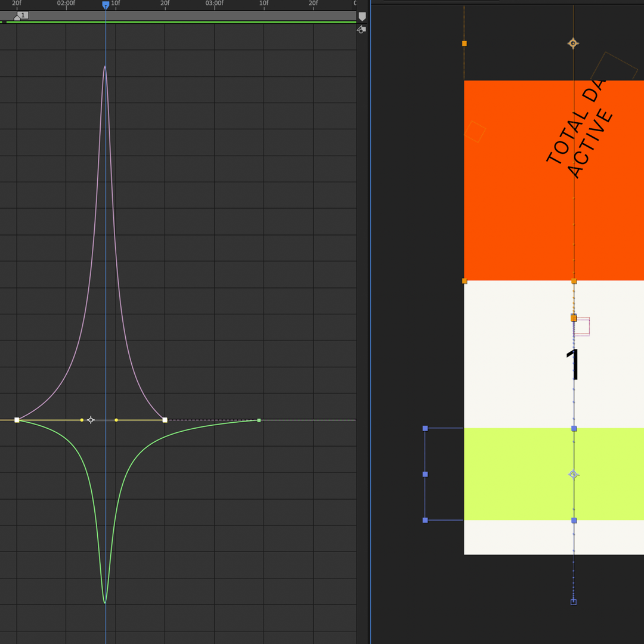Click the lime green rectangle layer
Image resolution: width=644 pixels, height=644 pixels.
[x=553, y=474]
